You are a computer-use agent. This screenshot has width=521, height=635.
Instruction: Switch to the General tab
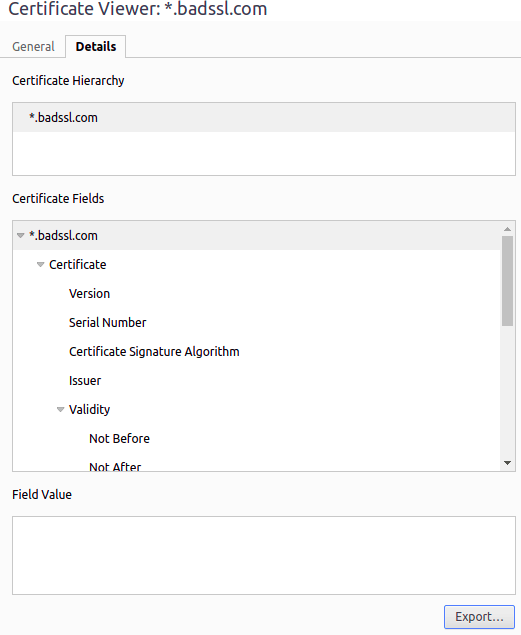(x=33, y=47)
